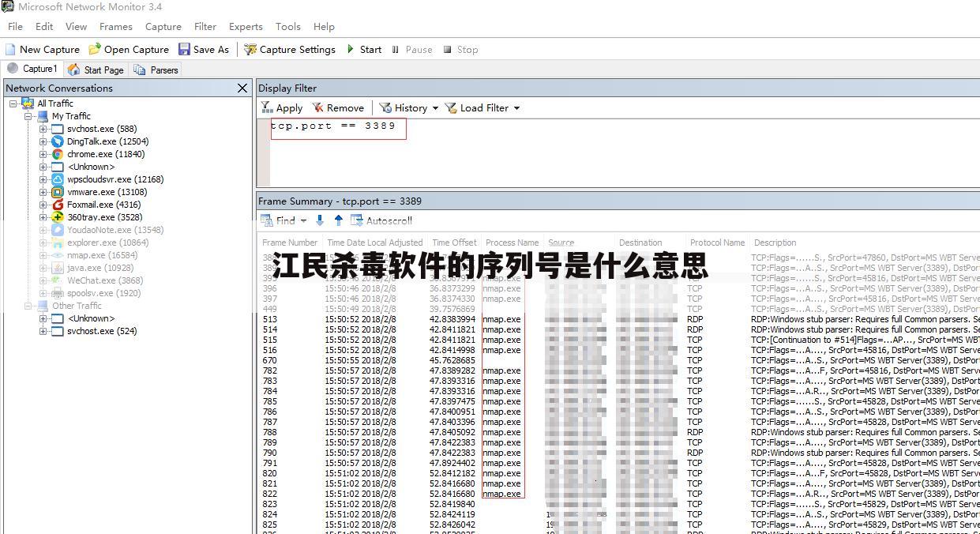Expand the vmware.exe (13108) node

(x=43, y=192)
